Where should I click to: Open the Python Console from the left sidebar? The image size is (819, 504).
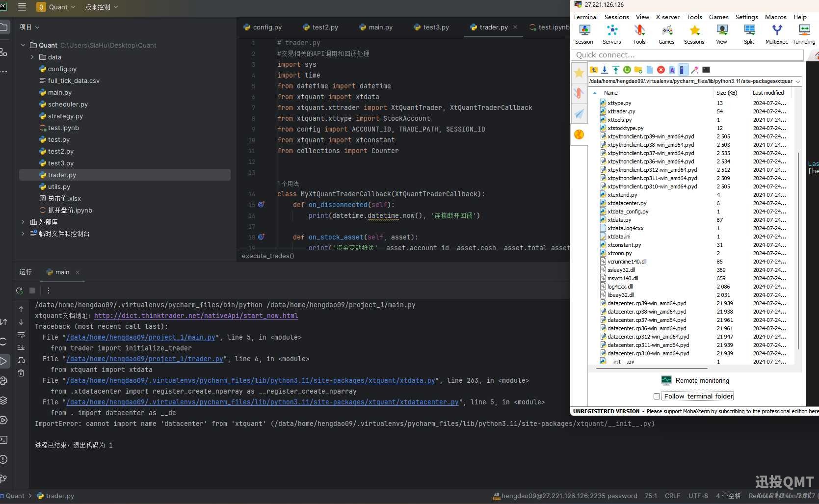click(3, 381)
